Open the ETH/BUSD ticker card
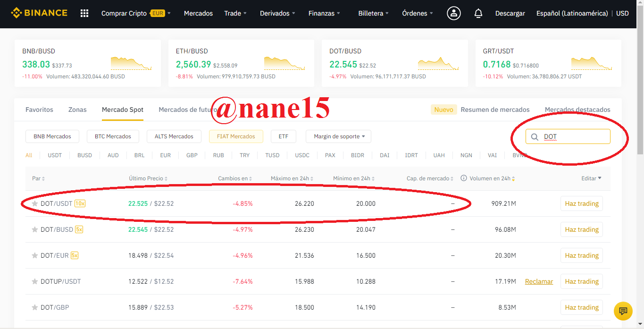644x329 pixels. (241, 63)
